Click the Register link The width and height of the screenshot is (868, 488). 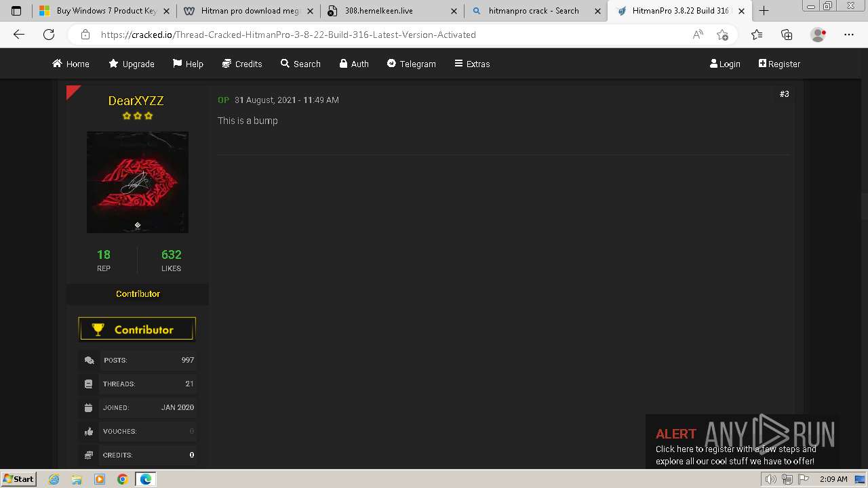(779, 64)
